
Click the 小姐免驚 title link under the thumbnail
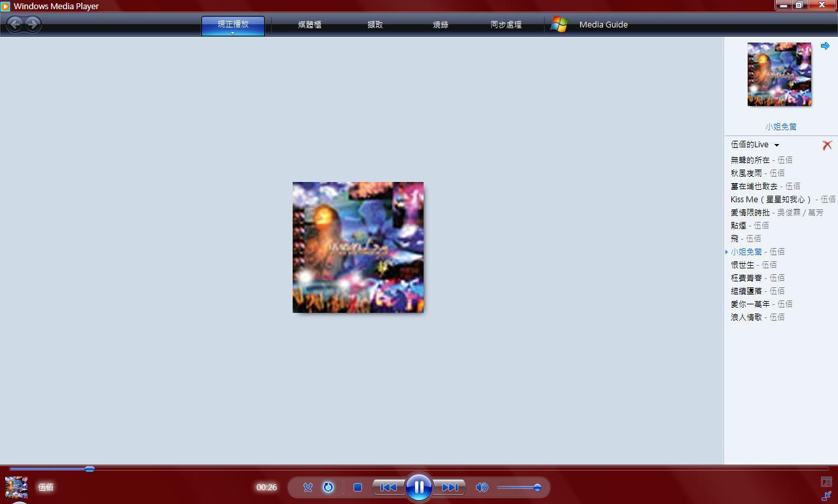click(x=781, y=127)
